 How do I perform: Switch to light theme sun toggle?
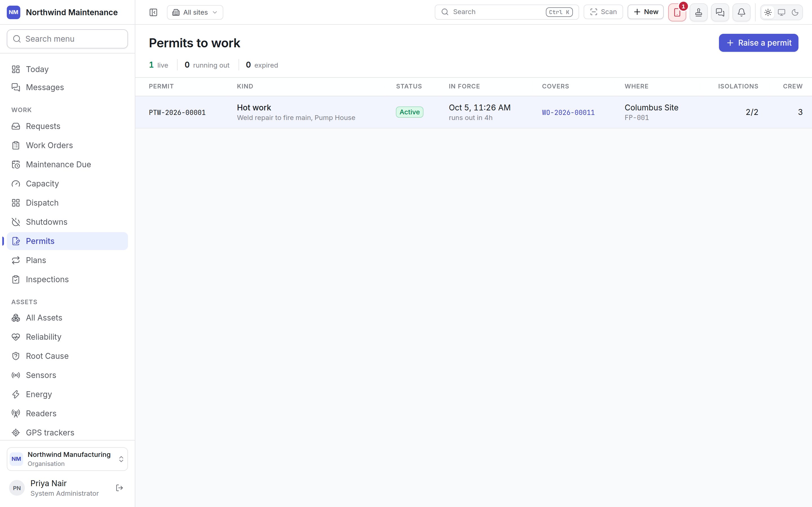point(768,12)
